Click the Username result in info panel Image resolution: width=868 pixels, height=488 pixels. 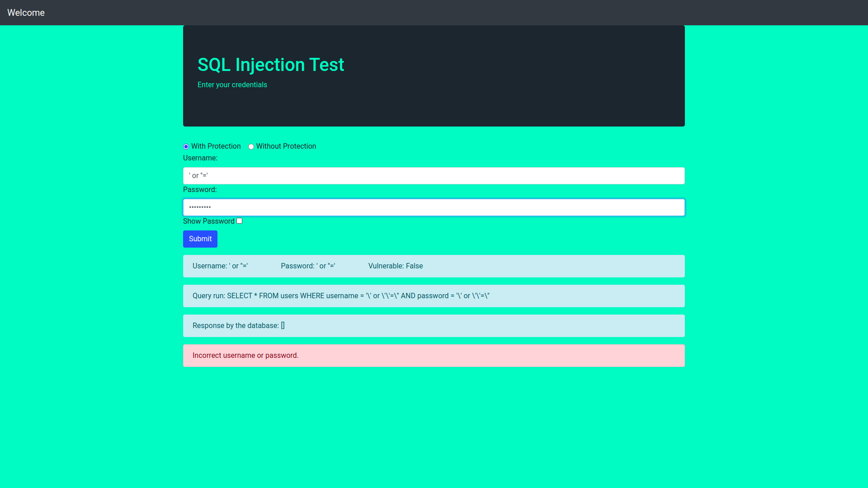click(x=220, y=266)
